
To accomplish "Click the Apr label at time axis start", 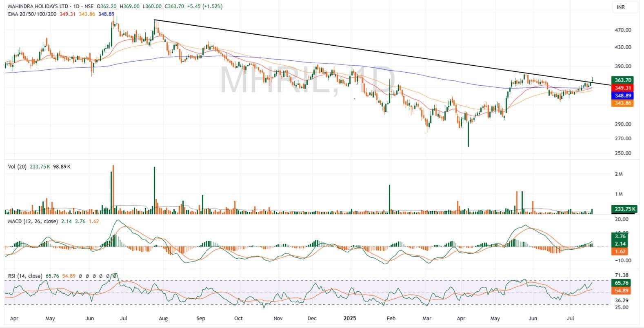I will (x=13, y=318).
